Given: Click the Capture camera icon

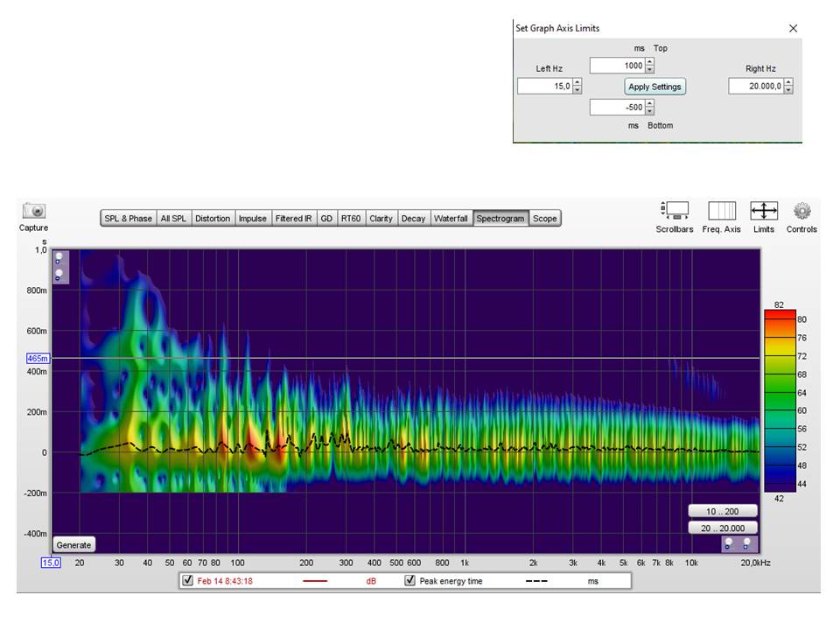Looking at the screenshot, I should coord(33,211).
